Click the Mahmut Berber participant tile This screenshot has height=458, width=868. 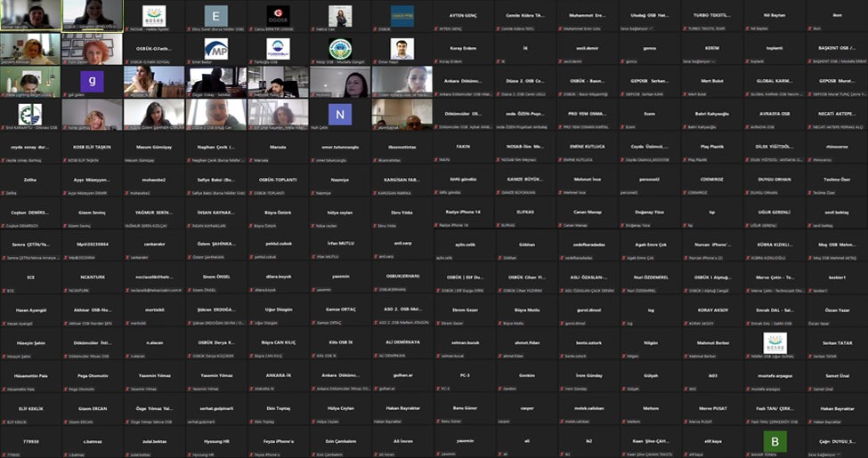point(712,342)
